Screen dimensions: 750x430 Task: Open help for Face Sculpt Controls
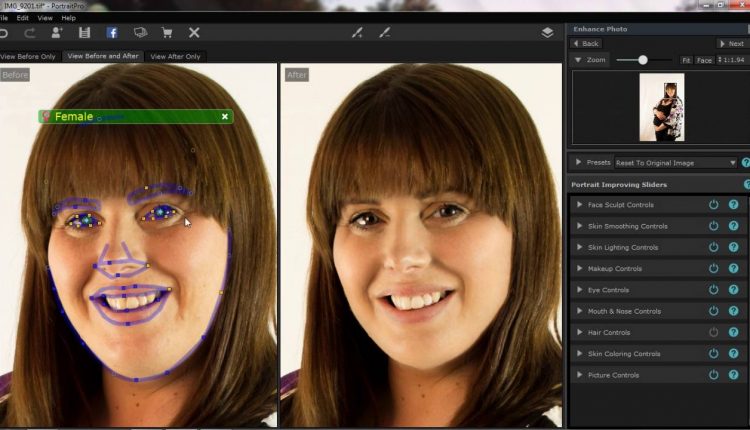[x=733, y=205]
